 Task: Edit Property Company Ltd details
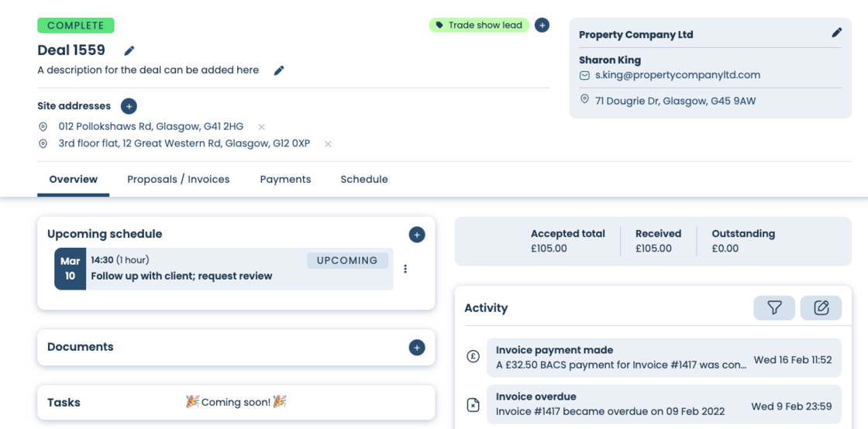coord(836,33)
